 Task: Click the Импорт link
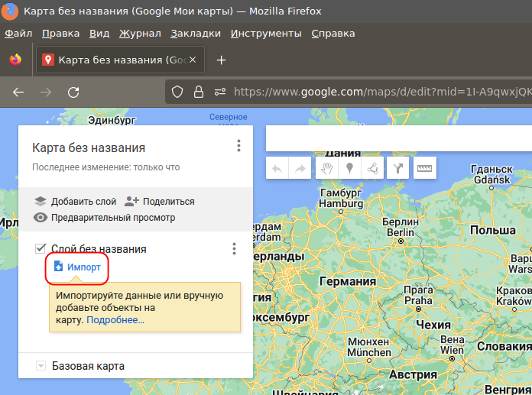pyautogui.click(x=84, y=267)
